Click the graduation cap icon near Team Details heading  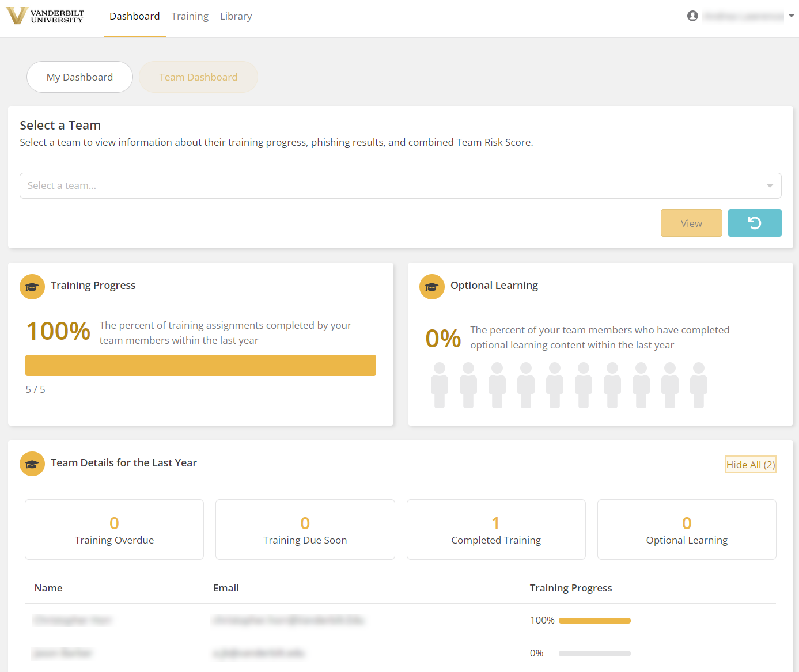tap(32, 464)
